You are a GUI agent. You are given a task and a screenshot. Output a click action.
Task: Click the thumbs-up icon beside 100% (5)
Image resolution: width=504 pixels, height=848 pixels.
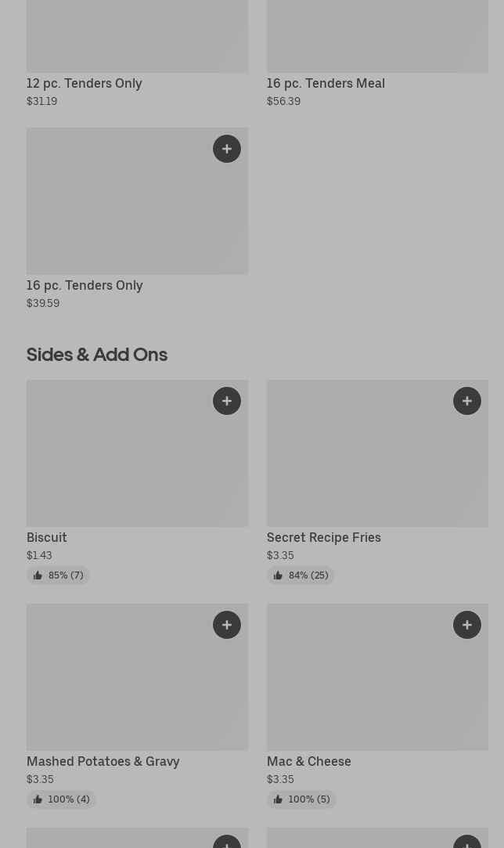[278, 799]
